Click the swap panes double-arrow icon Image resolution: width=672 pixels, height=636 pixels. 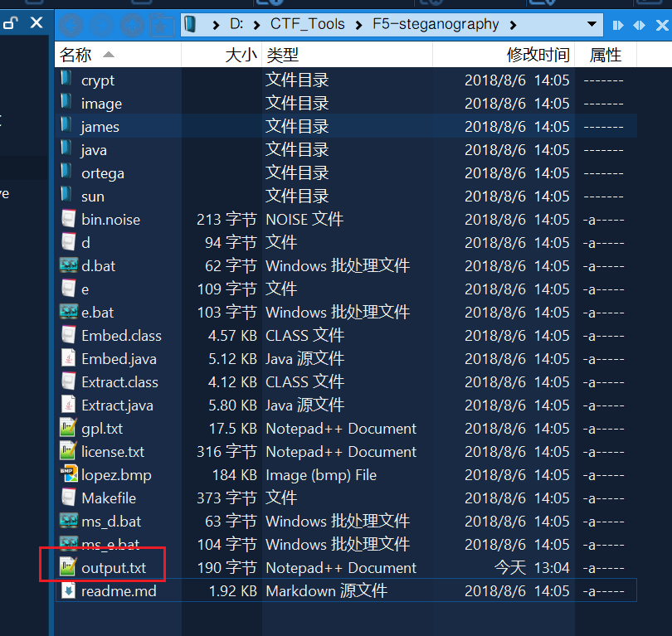(639, 25)
